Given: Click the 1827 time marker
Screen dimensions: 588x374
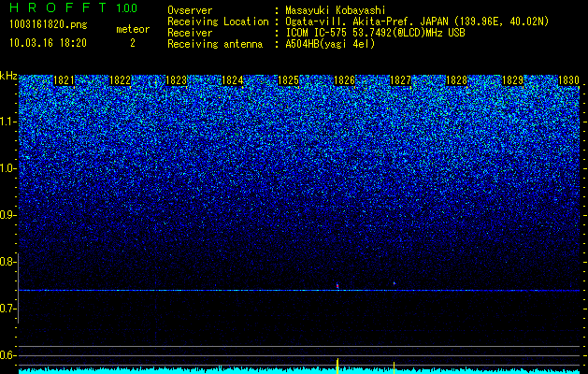Looking at the screenshot, I should coord(400,80).
